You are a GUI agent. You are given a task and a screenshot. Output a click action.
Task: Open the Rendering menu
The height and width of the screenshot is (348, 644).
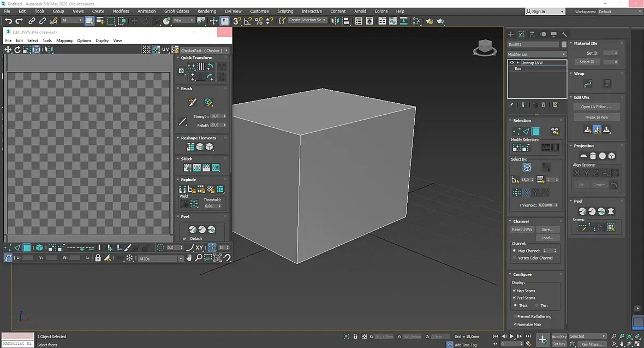(206, 11)
